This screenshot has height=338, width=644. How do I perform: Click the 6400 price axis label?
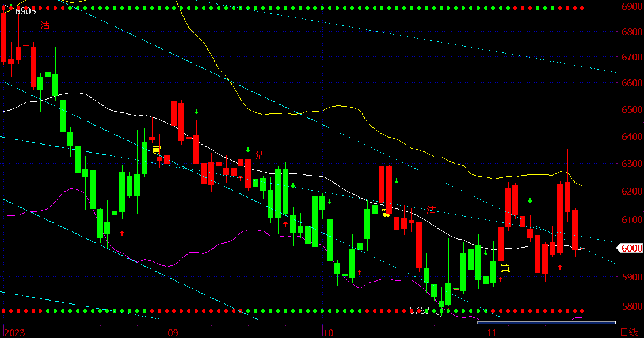[632, 136]
